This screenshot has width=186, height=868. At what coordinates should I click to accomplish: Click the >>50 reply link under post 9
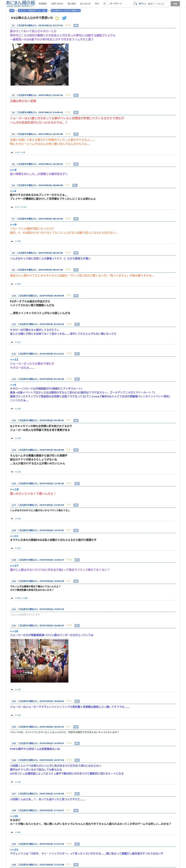(x=18, y=284)
